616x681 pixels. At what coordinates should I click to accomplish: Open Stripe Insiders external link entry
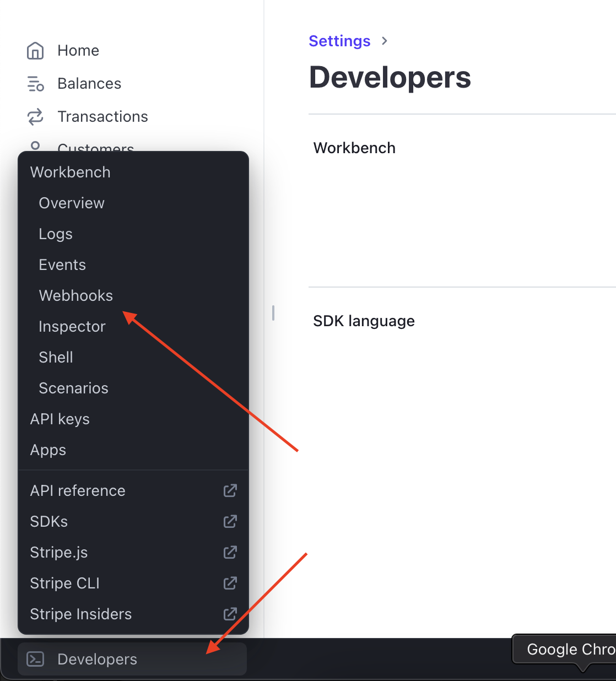pos(133,614)
